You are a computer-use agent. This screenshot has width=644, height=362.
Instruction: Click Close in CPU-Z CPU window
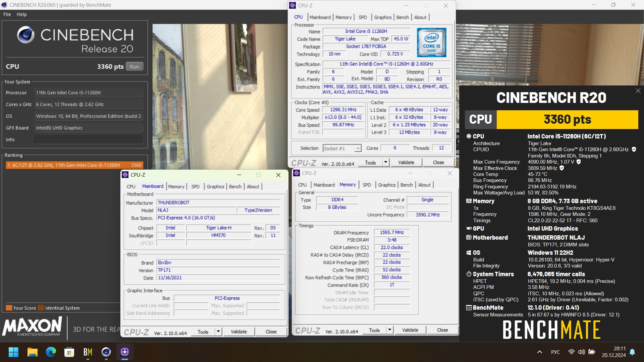coord(438,163)
